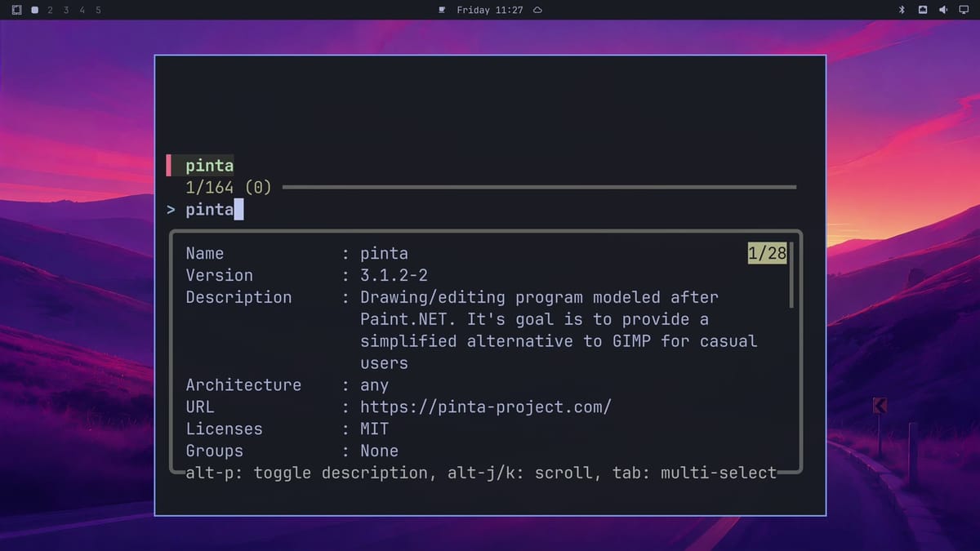This screenshot has height=551, width=980.
Task: Click the alt-j/k: scroll hint
Action: (524, 473)
